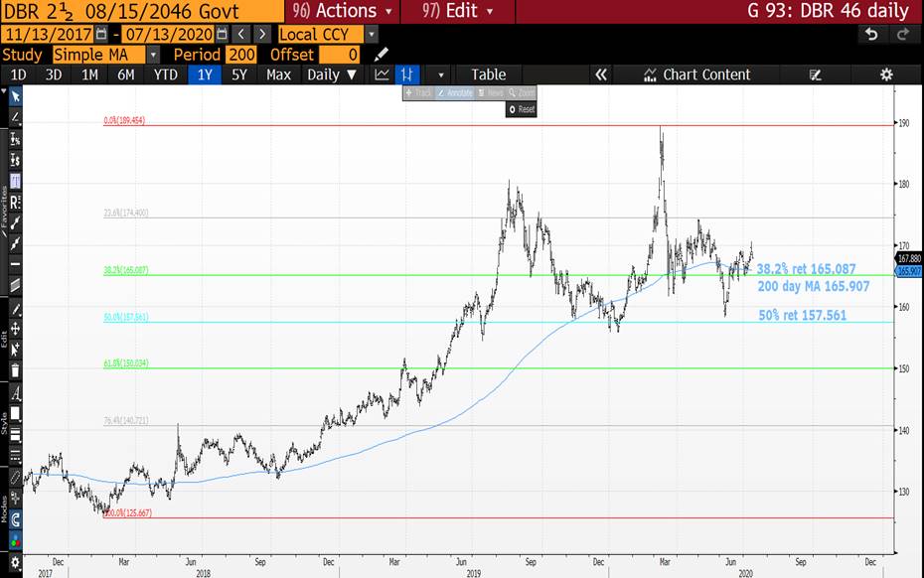Click the undo arrow icon
The height and width of the screenshot is (578, 924).
coord(871,34)
